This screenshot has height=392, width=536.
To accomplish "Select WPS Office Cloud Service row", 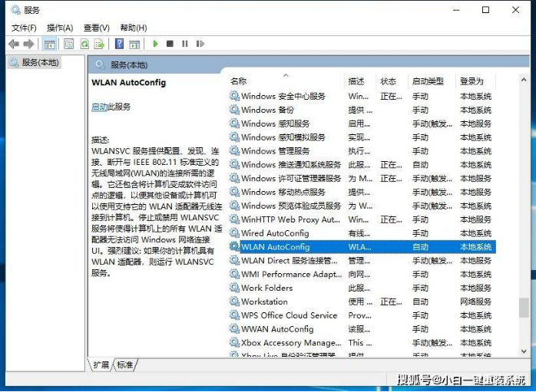I will pyautogui.click(x=362, y=315).
